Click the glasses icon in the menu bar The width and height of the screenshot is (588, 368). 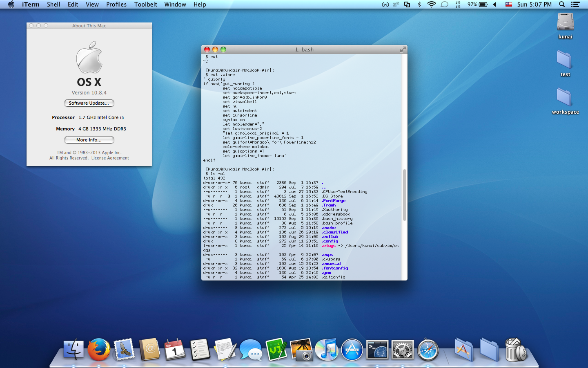point(385,4)
